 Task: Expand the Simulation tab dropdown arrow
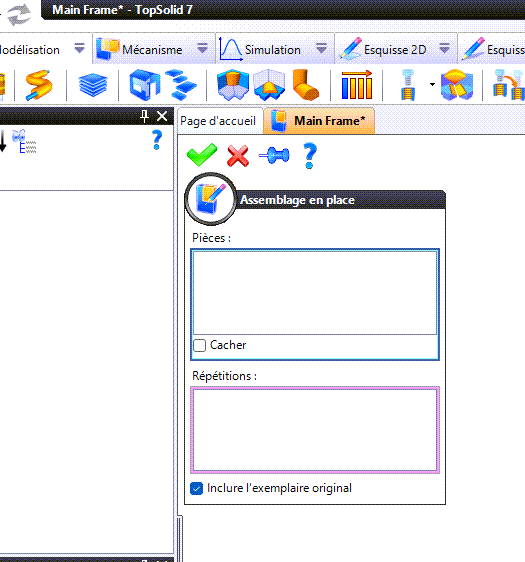[321, 48]
